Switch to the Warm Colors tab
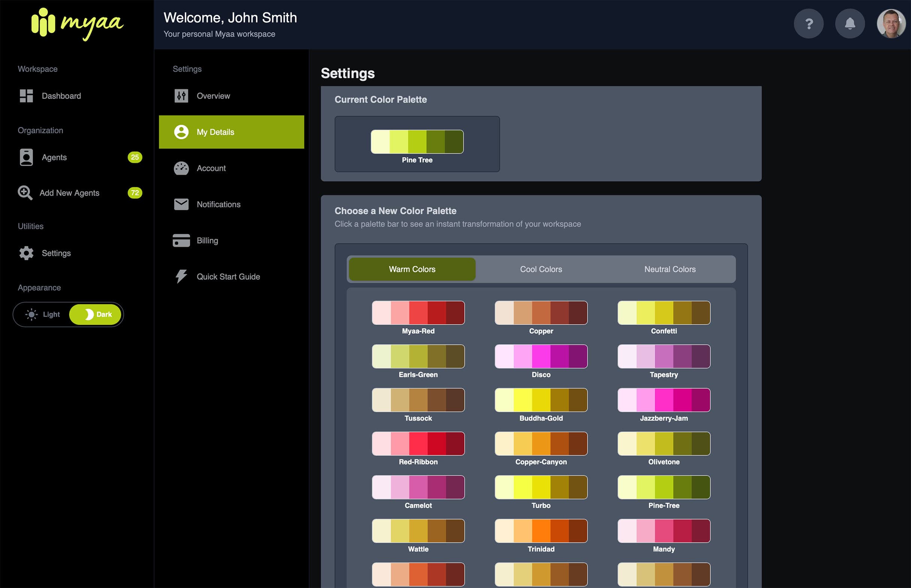911x588 pixels. (x=412, y=269)
